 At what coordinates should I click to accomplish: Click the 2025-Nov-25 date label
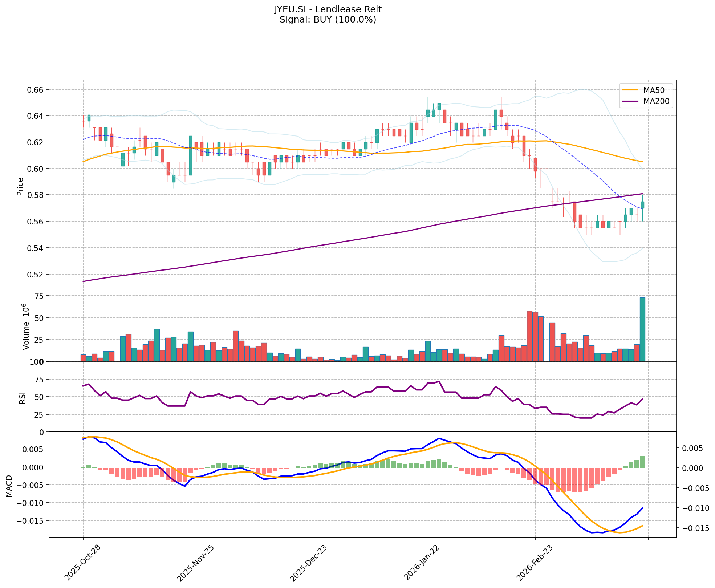[x=196, y=563]
